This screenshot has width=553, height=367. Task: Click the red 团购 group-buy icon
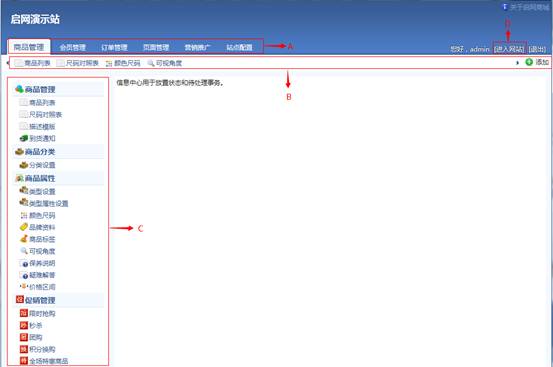(24, 337)
